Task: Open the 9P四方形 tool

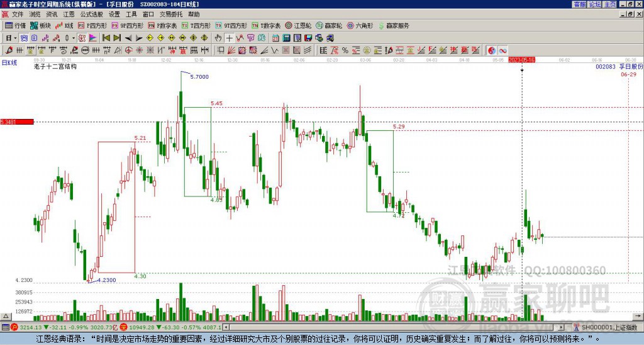Action: coord(127,25)
